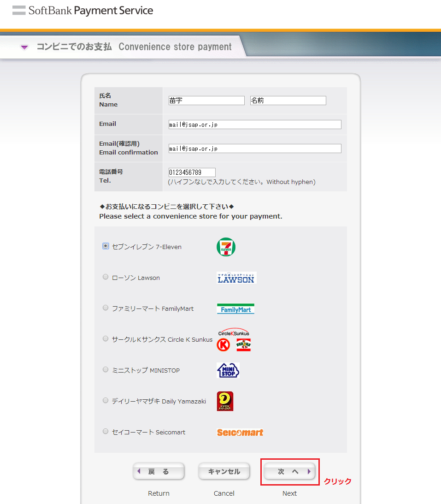Click the 'Please select a convenience store' instruction
This screenshot has width=441, height=504.
click(x=191, y=216)
